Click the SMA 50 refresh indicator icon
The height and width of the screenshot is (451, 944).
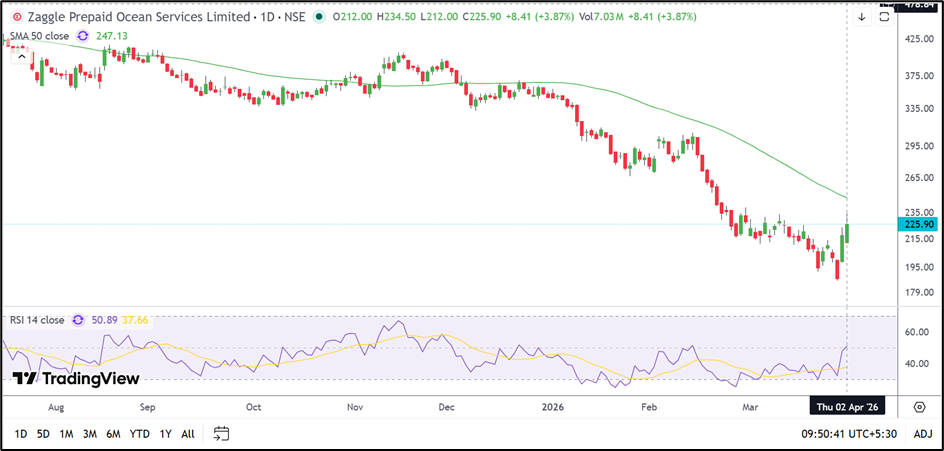click(85, 36)
